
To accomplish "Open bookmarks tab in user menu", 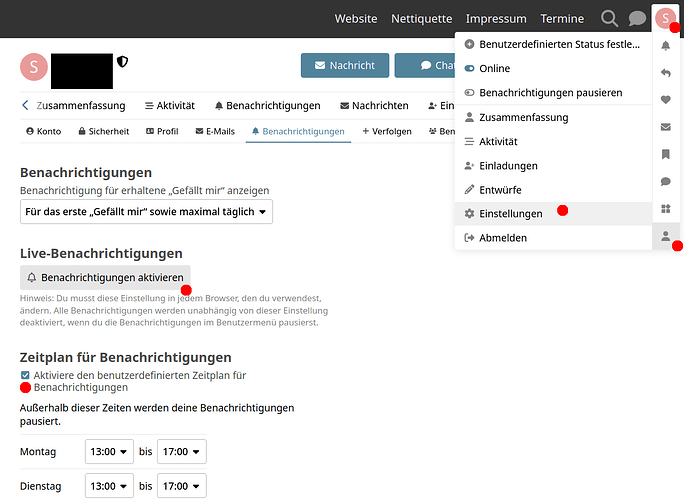I will tap(666, 154).
